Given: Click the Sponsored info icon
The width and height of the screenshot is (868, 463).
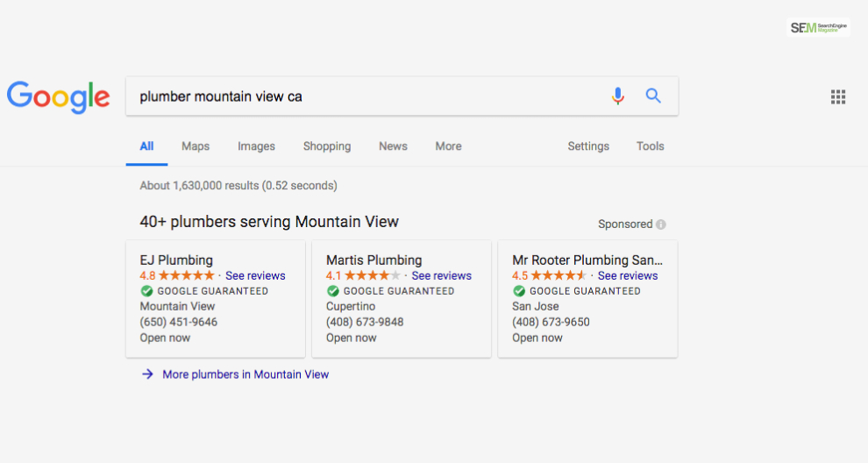Looking at the screenshot, I should pos(661,224).
